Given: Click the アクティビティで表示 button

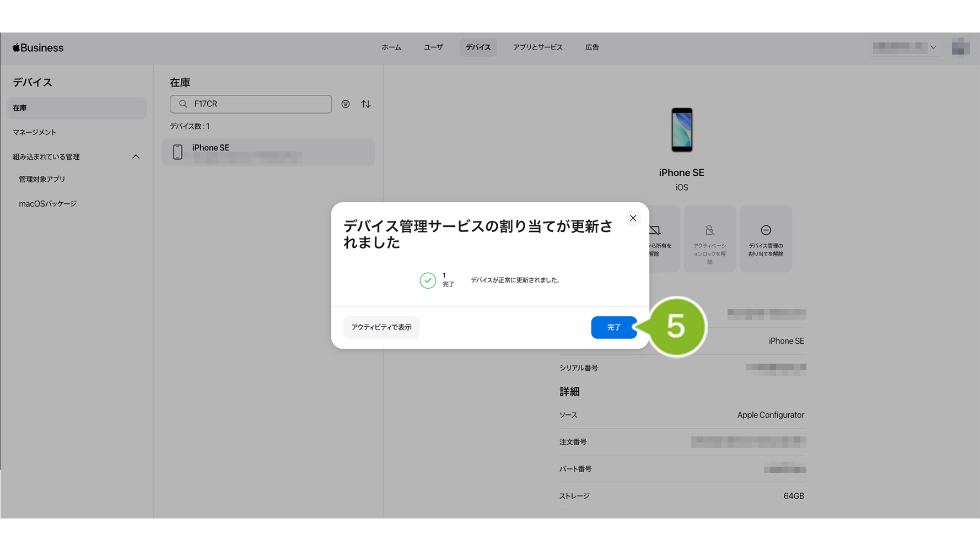Looking at the screenshot, I should tap(381, 327).
